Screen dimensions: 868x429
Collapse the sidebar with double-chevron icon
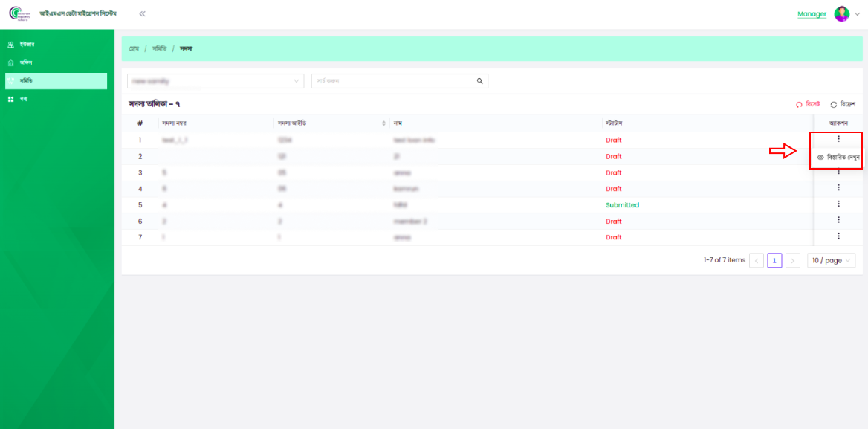tap(142, 14)
